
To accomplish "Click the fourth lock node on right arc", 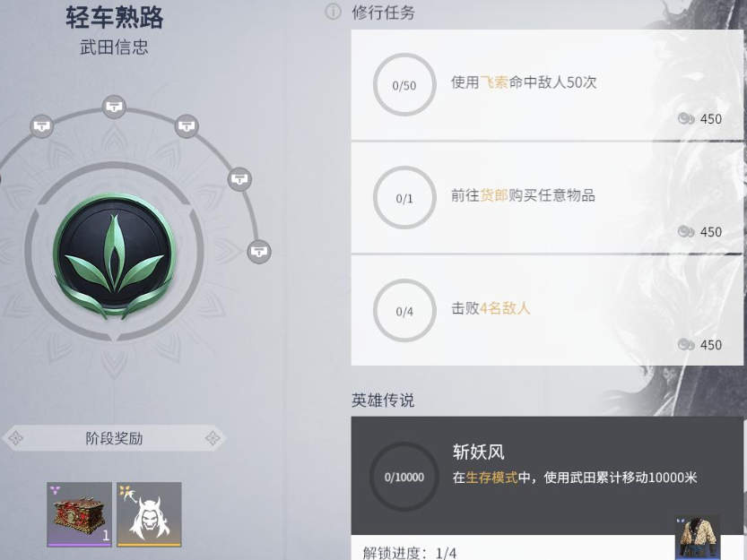I will pyautogui.click(x=239, y=179).
